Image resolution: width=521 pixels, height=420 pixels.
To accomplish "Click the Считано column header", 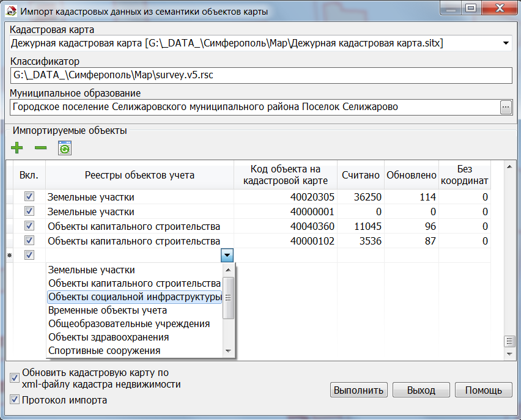I will [x=361, y=175].
